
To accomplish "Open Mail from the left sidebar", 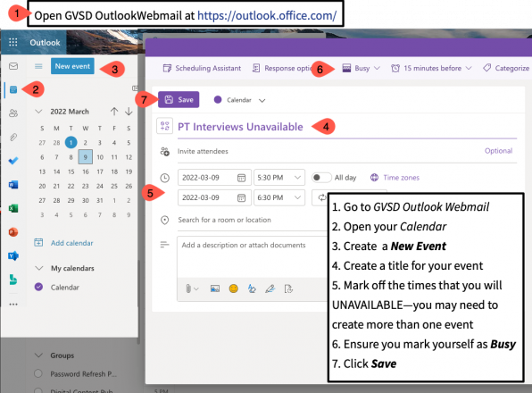I will 13,66.
